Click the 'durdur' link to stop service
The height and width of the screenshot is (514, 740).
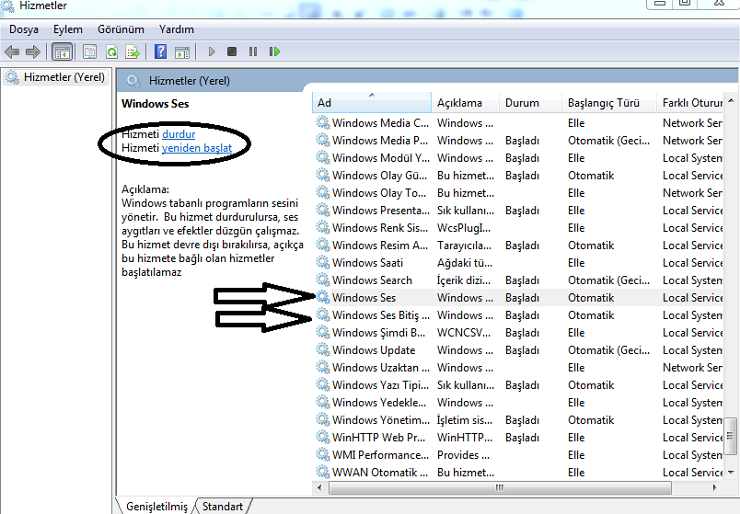[178, 134]
